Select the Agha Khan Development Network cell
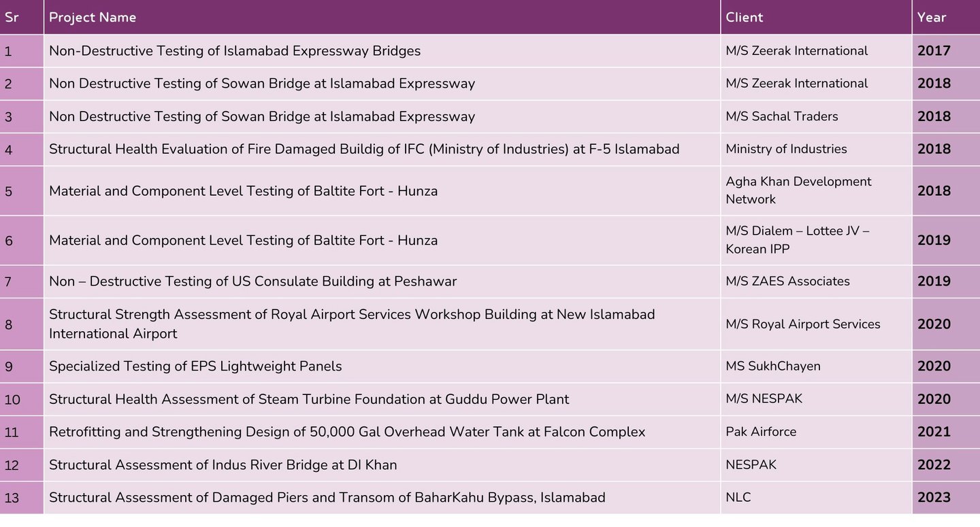Screen dimensions: 980x527 coord(816,190)
